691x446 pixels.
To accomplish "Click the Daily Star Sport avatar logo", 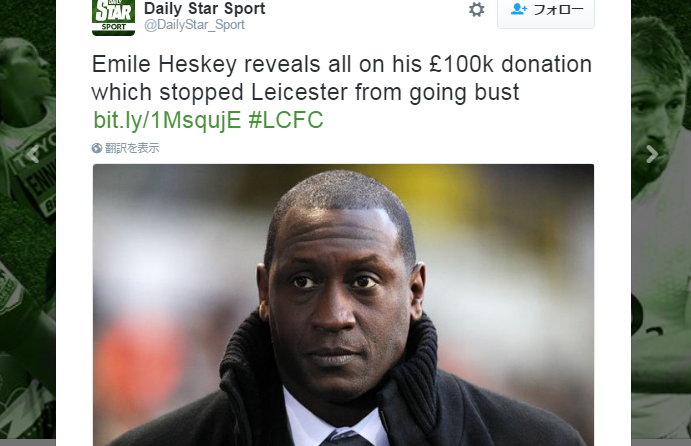I will 113,18.
